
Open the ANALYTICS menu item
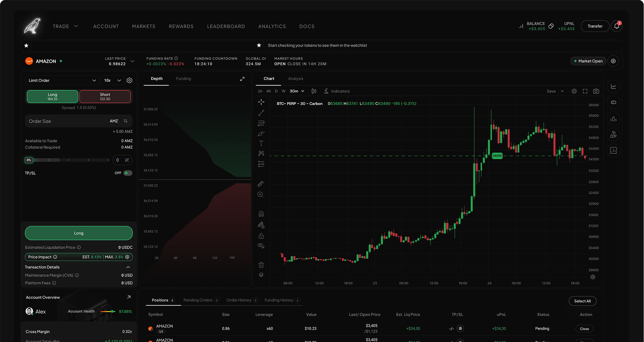[272, 26]
